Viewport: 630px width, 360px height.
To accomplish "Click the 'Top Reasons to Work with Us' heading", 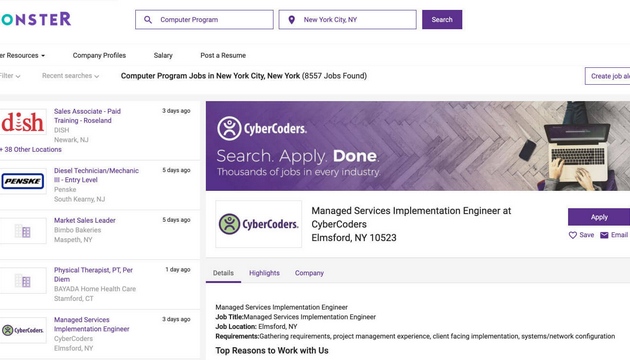I will click(x=272, y=350).
